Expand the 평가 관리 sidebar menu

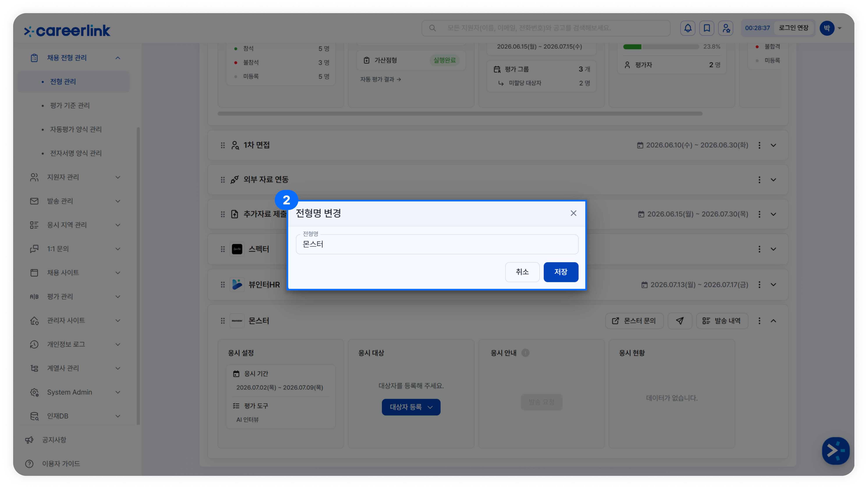point(118,297)
